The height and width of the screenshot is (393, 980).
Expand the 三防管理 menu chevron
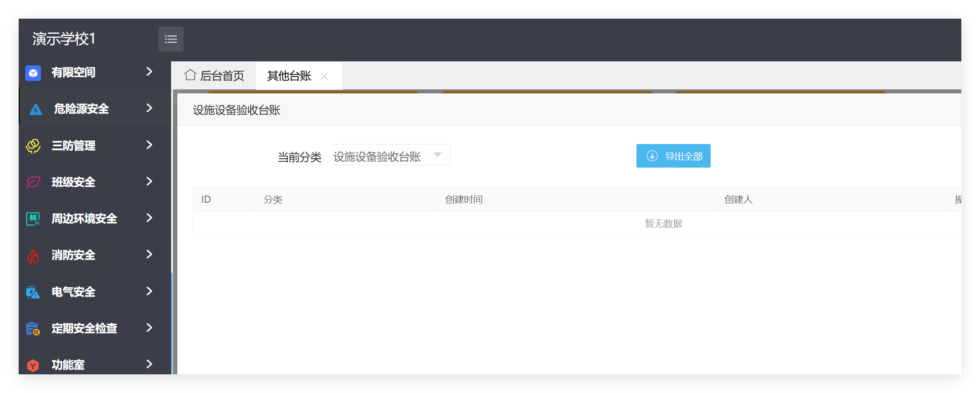(x=149, y=145)
